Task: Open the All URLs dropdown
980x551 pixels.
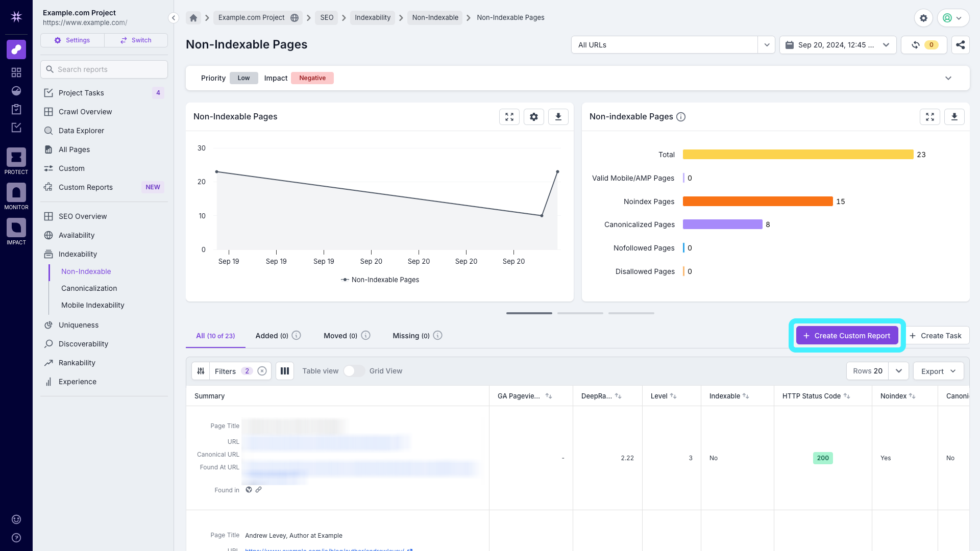Action: [x=766, y=44]
